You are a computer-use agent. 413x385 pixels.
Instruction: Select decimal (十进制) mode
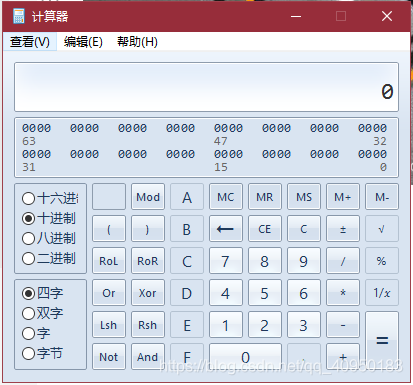[49, 218]
